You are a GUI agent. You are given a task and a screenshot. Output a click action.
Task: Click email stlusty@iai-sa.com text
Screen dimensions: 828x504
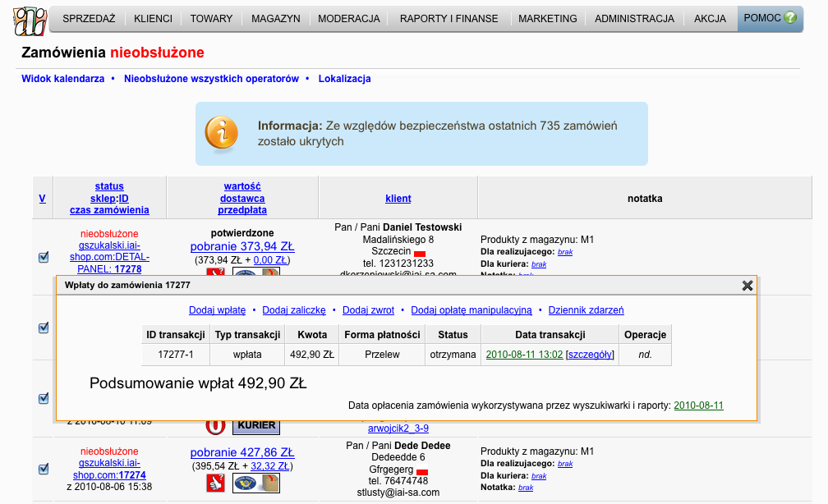click(x=398, y=493)
